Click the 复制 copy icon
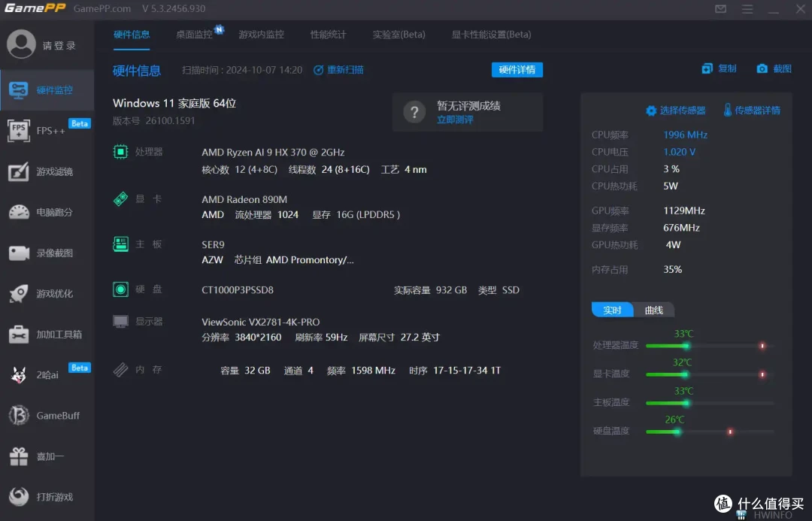812x521 pixels. click(707, 68)
